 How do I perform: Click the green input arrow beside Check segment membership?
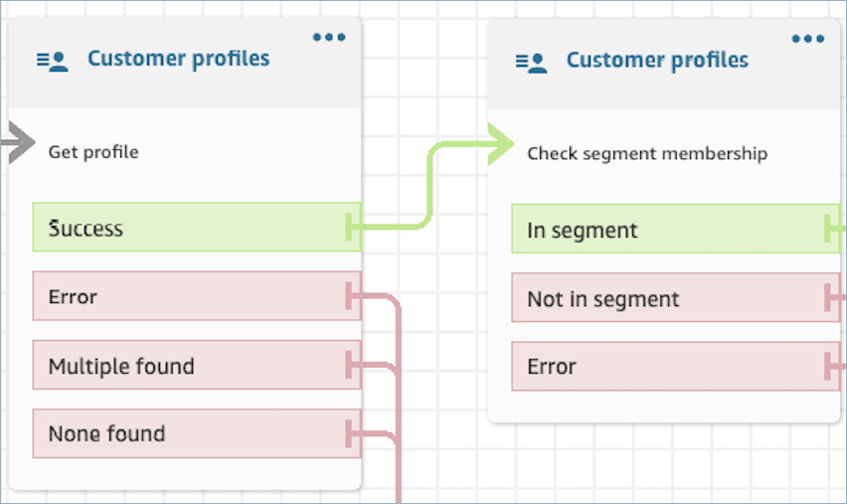pos(496,145)
